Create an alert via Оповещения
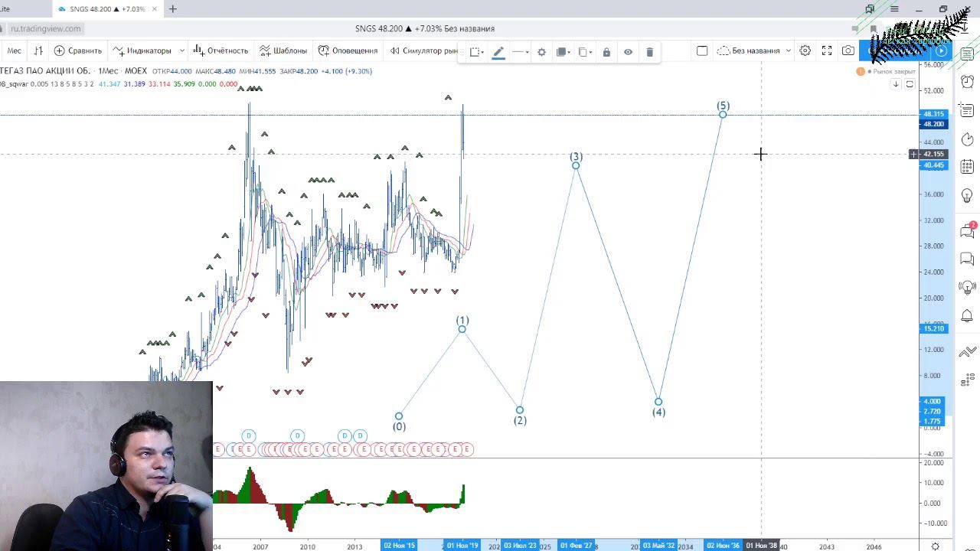The width and height of the screenshot is (980, 551). pos(348,51)
